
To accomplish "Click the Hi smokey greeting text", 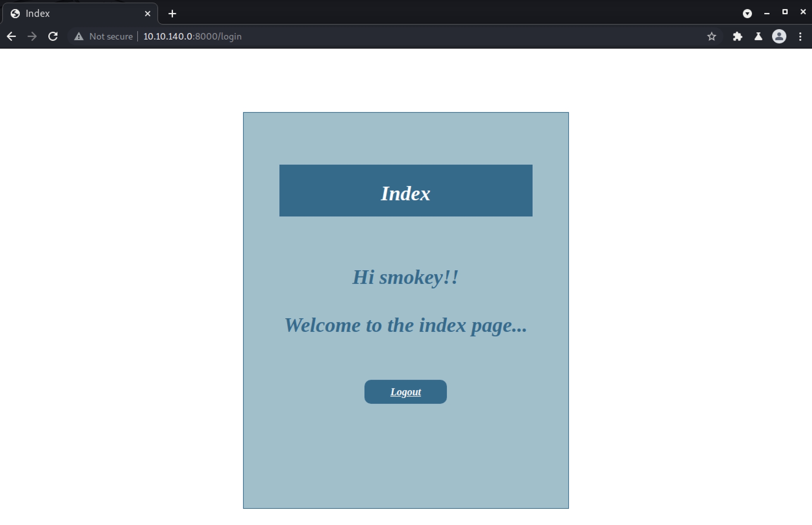I will [405, 277].
